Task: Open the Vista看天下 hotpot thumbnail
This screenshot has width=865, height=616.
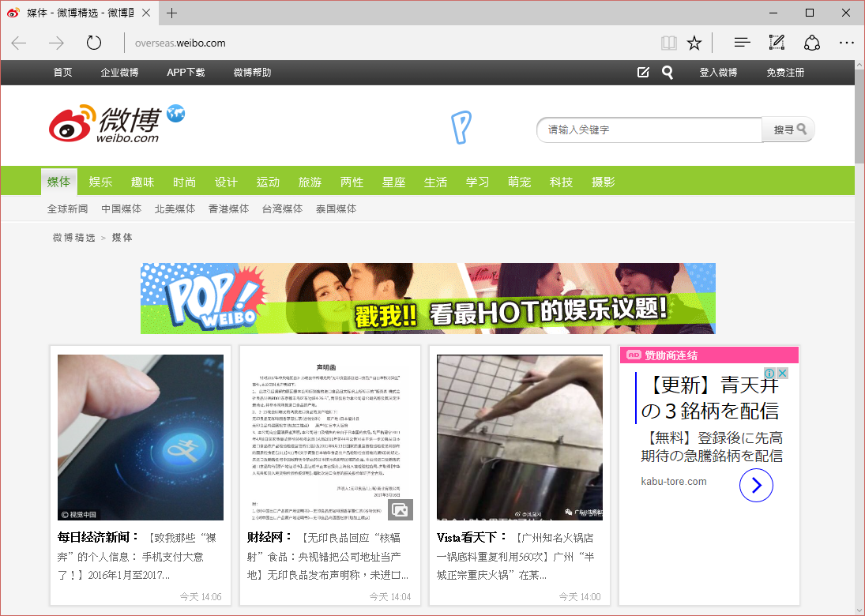Action: 520,438
